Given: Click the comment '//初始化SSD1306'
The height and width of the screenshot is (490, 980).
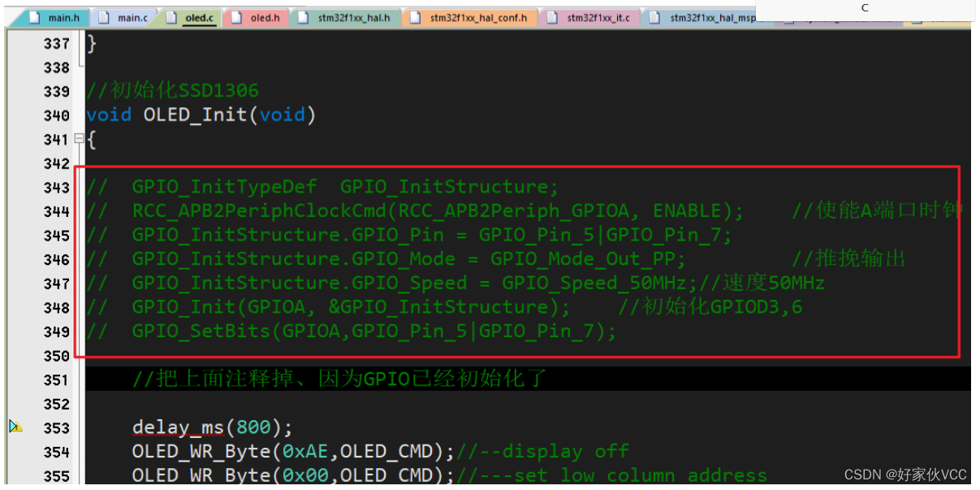Looking at the screenshot, I should pos(172,90).
